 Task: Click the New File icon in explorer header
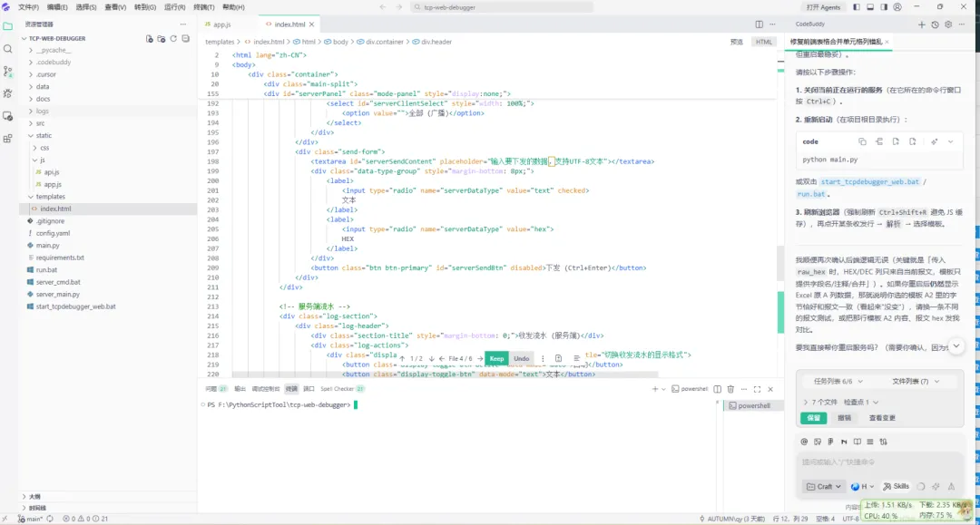pyautogui.click(x=150, y=39)
